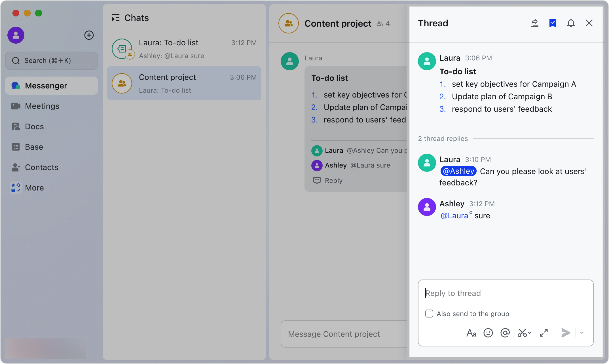
Task: Open send options dropdown beside send button
Action: (581, 333)
